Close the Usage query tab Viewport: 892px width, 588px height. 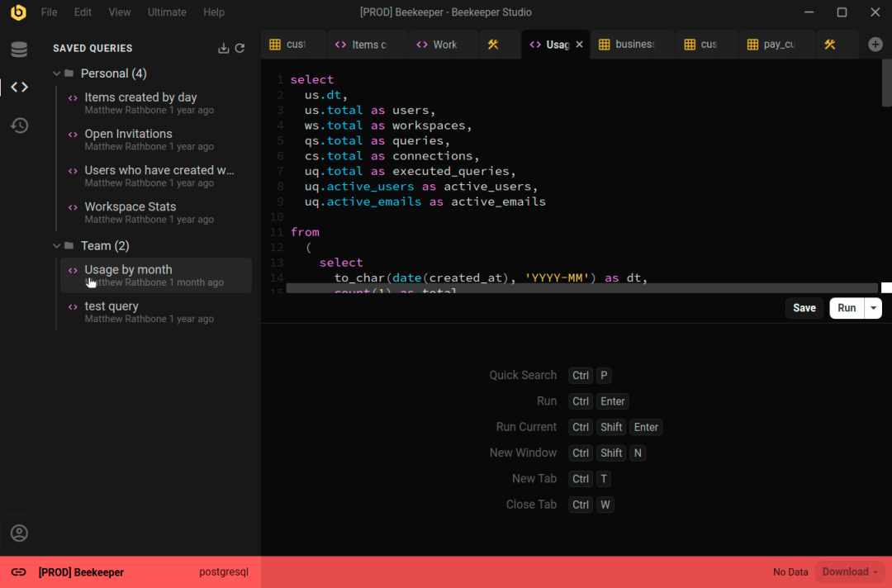[x=579, y=45]
